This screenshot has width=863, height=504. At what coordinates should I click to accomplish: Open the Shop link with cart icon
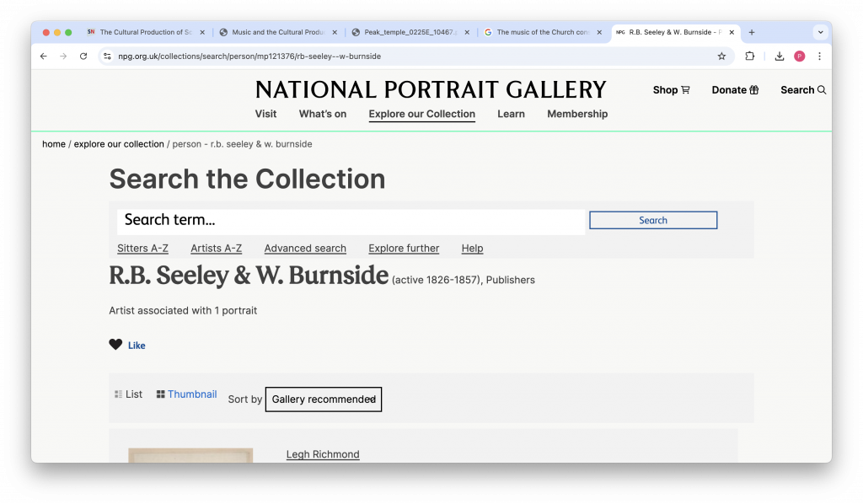coord(671,89)
